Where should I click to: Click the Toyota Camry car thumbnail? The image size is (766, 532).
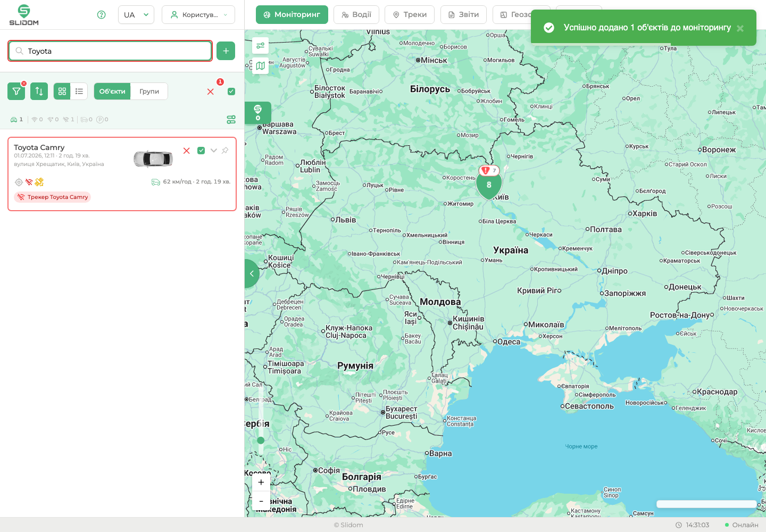tap(153, 159)
